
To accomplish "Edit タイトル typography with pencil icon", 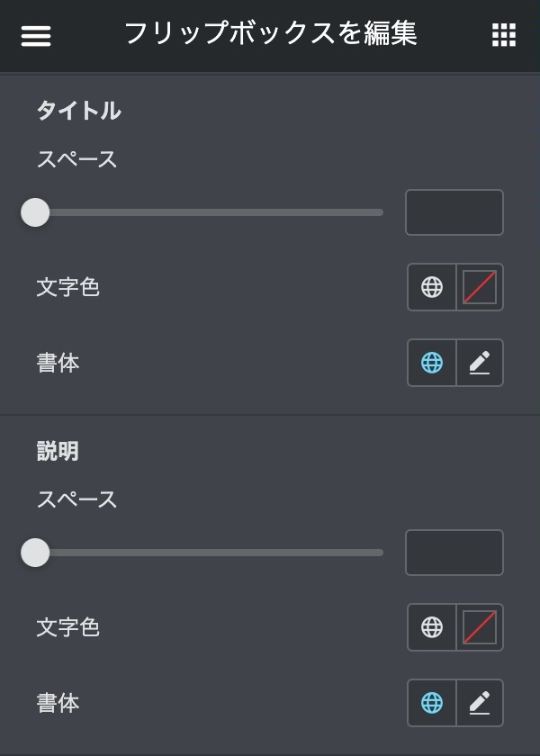I will (x=480, y=363).
